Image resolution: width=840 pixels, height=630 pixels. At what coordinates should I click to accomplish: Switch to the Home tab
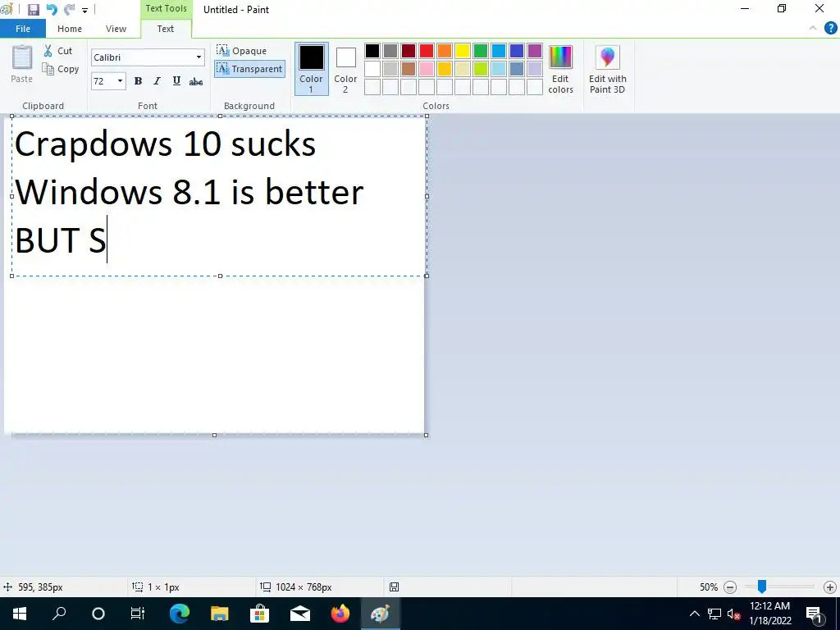tap(70, 29)
